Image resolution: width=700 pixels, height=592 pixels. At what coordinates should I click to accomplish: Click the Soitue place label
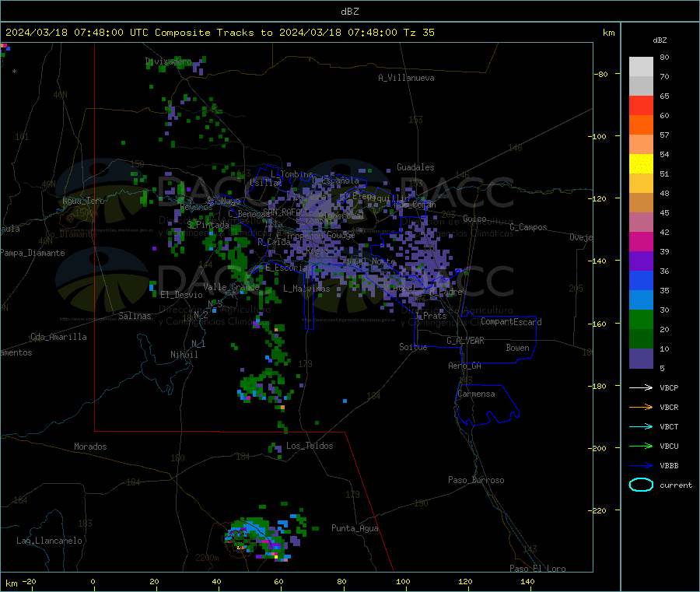coord(413,347)
